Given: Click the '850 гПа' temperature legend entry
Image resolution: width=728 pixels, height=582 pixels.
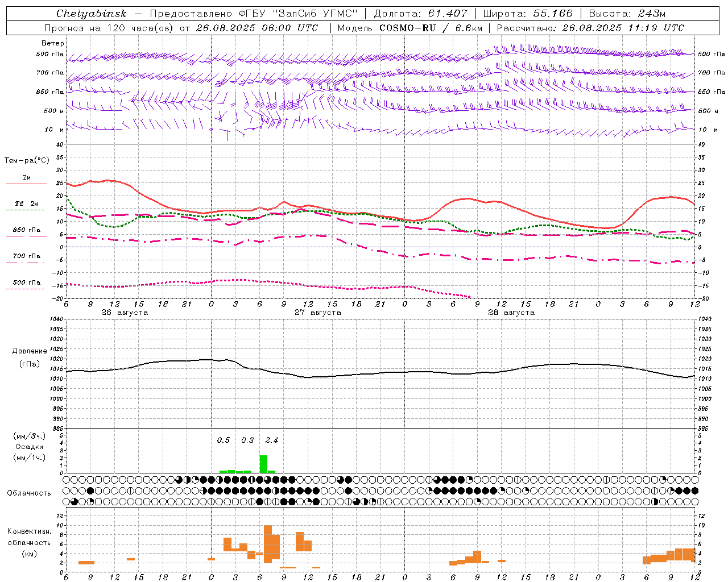Looking at the screenshot, I should point(26,230).
